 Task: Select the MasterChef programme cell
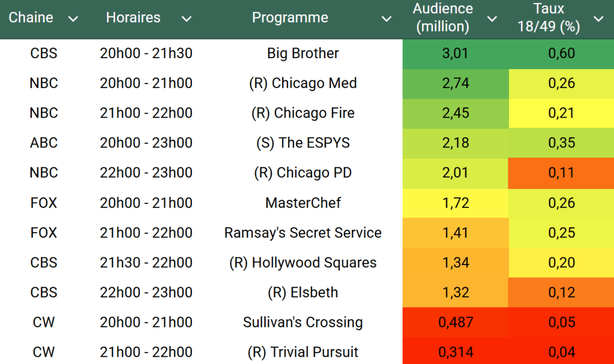[x=302, y=203]
